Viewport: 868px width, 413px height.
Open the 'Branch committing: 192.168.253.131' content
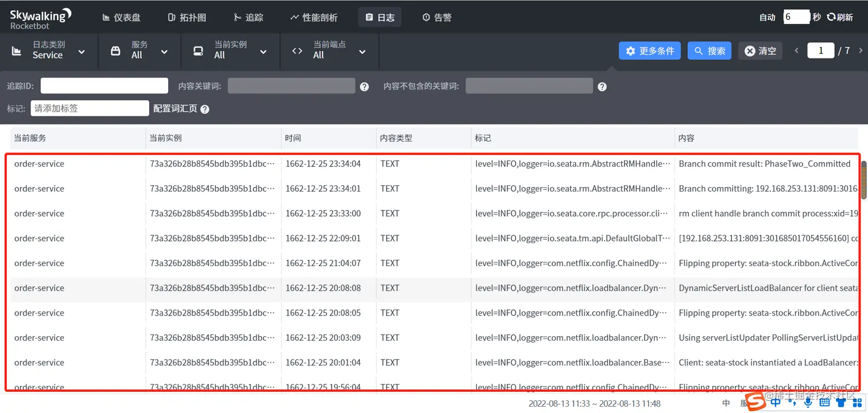click(x=768, y=188)
